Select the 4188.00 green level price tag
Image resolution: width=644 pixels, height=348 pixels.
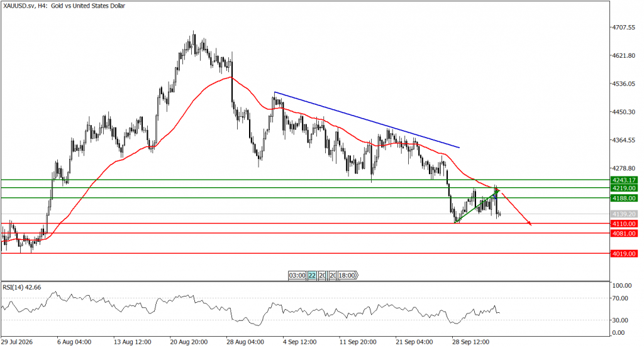(x=624, y=198)
